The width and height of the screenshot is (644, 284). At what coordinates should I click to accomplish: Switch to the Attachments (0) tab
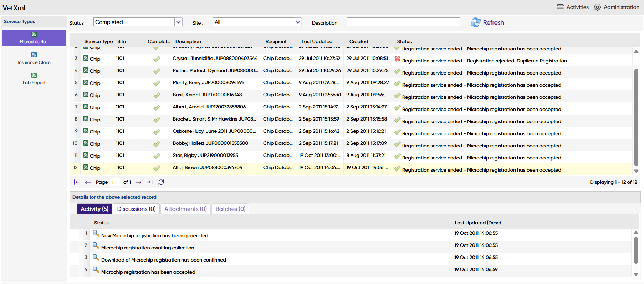point(185,209)
